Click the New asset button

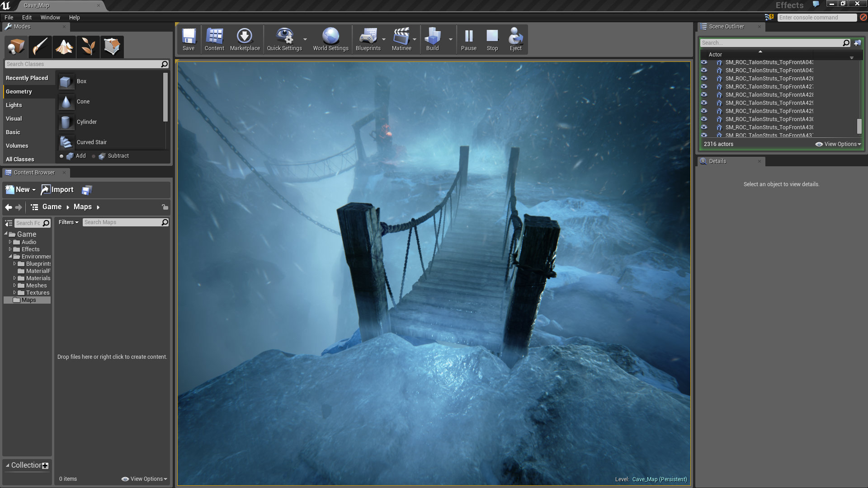pos(20,190)
